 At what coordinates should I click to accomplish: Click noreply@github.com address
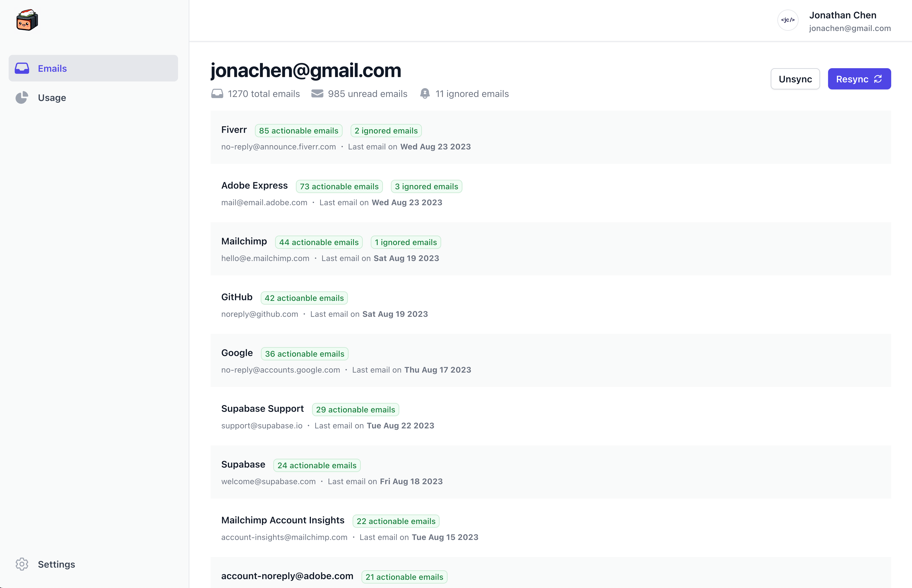(x=260, y=314)
